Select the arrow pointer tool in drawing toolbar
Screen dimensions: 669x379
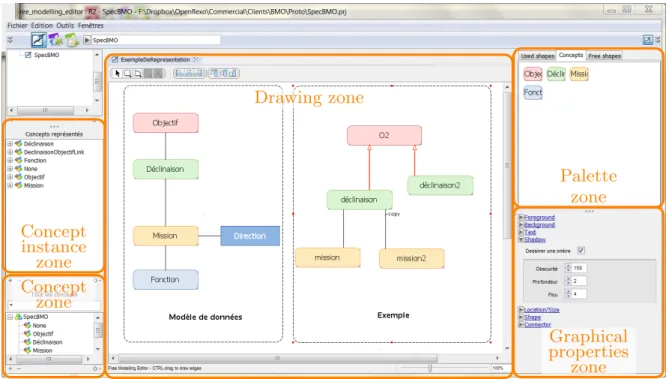click(x=118, y=73)
